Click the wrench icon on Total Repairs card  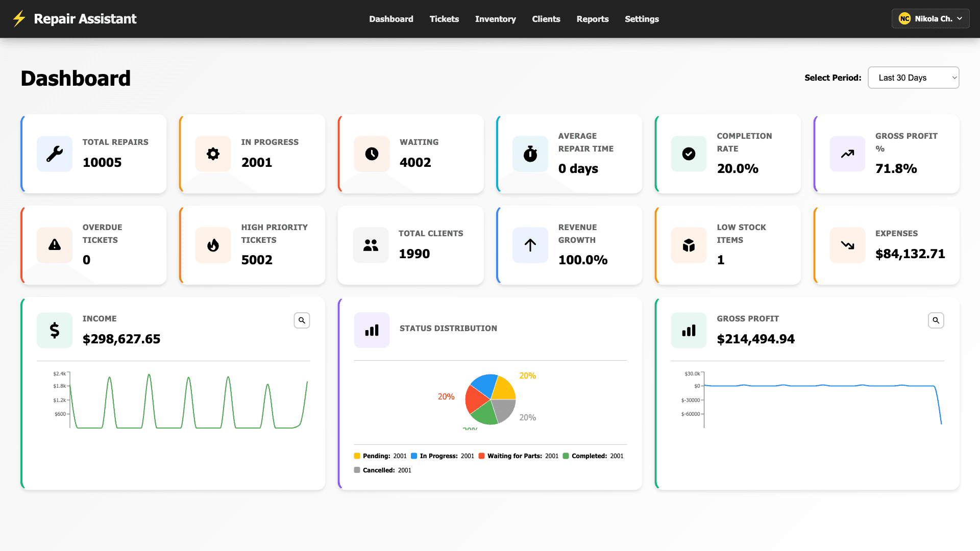tap(54, 154)
